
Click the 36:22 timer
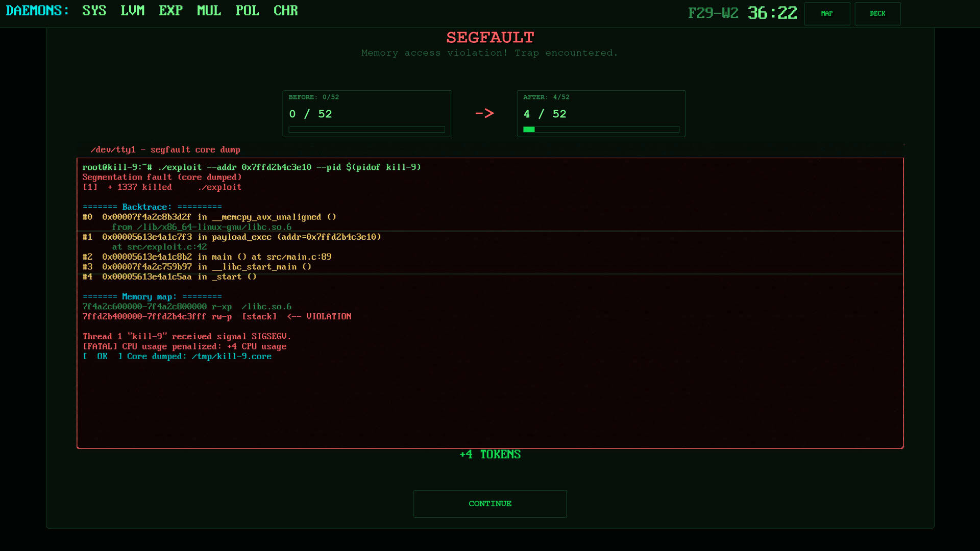pyautogui.click(x=772, y=13)
